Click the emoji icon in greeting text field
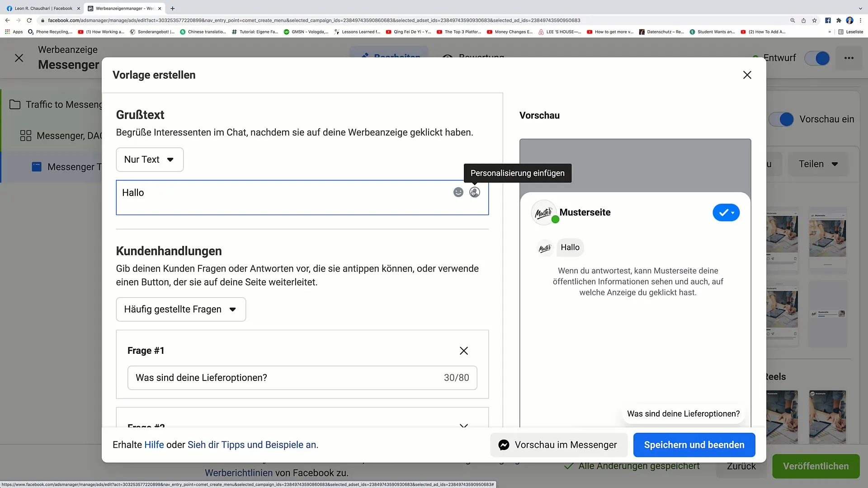Viewport: 868px width, 488px height. coord(458,192)
